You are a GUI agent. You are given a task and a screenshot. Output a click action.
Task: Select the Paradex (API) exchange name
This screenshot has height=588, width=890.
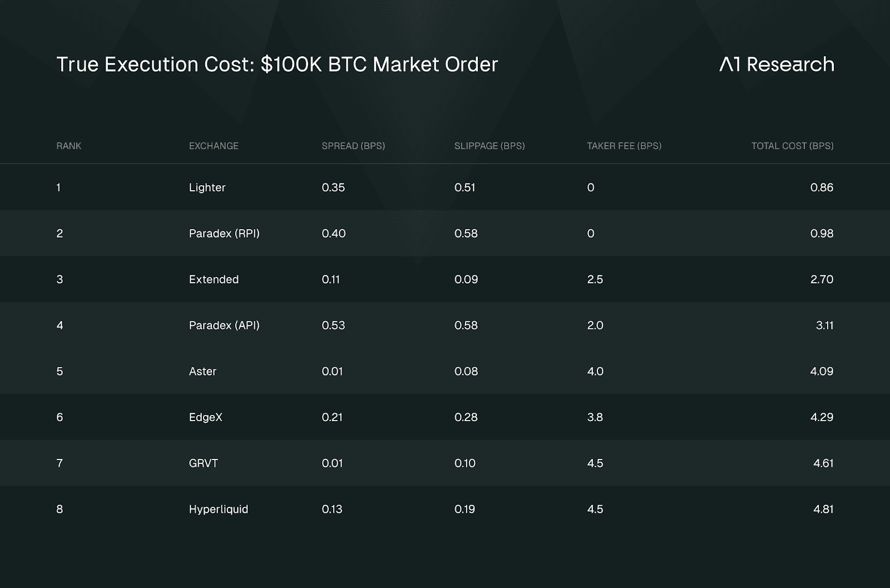[224, 325]
